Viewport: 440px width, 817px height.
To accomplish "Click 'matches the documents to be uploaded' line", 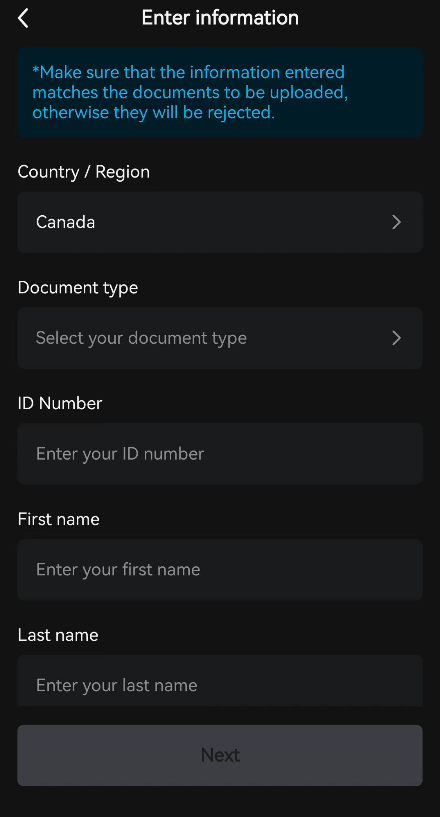I will 190,92.
